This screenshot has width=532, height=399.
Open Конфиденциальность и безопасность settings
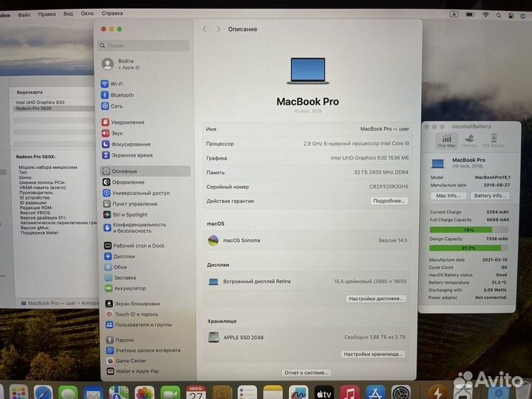click(x=134, y=228)
